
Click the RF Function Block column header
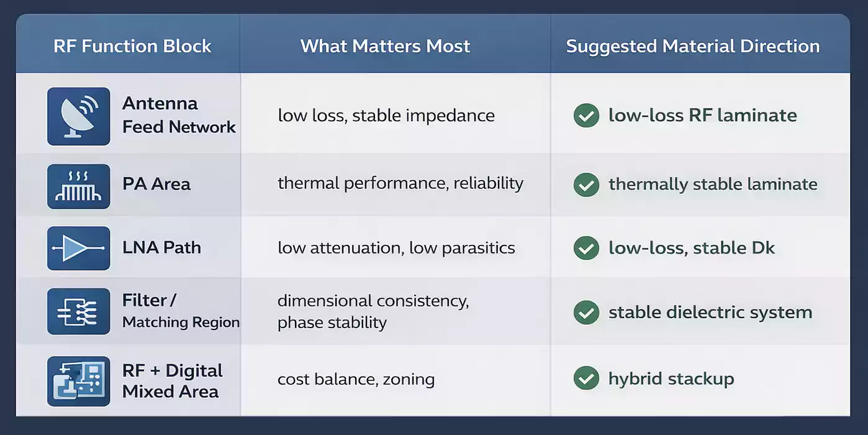132,47
